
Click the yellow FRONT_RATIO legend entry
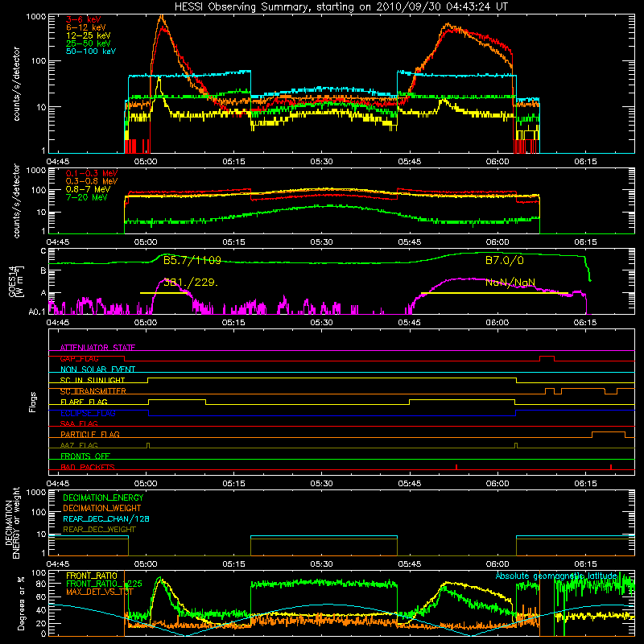[91, 576]
